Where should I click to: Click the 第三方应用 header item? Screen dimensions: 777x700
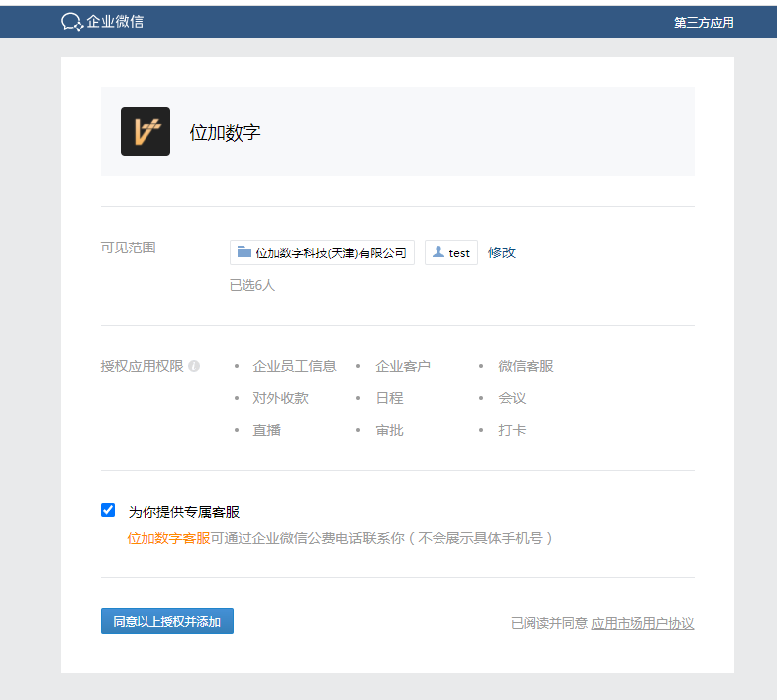click(x=704, y=23)
